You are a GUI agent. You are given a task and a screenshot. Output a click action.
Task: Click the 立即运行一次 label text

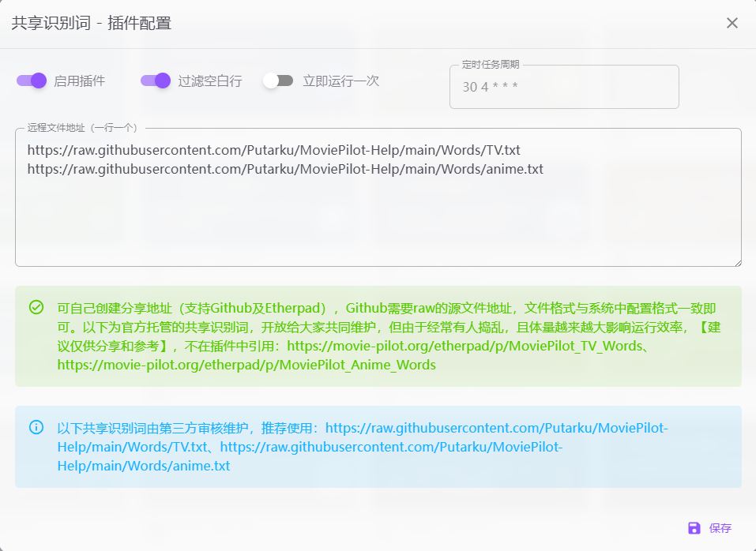[340, 81]
